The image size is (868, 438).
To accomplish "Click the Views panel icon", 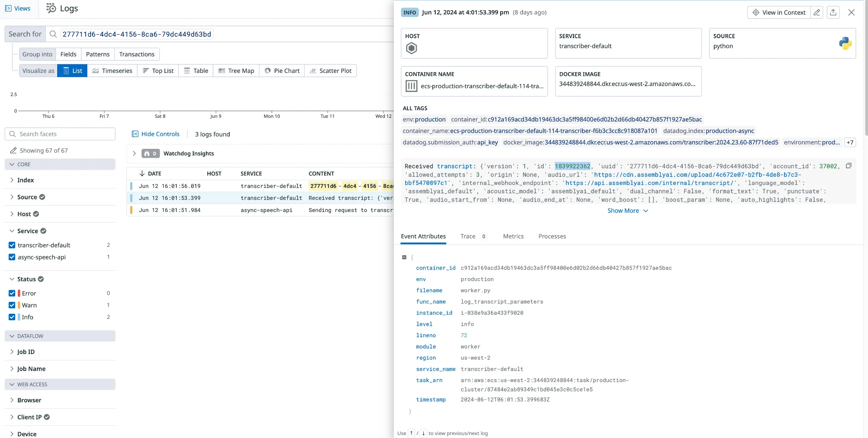I will (x=8, y=8).
